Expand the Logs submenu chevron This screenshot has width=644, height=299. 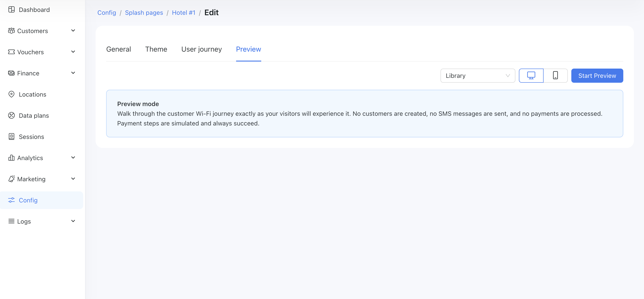(73, 221)
